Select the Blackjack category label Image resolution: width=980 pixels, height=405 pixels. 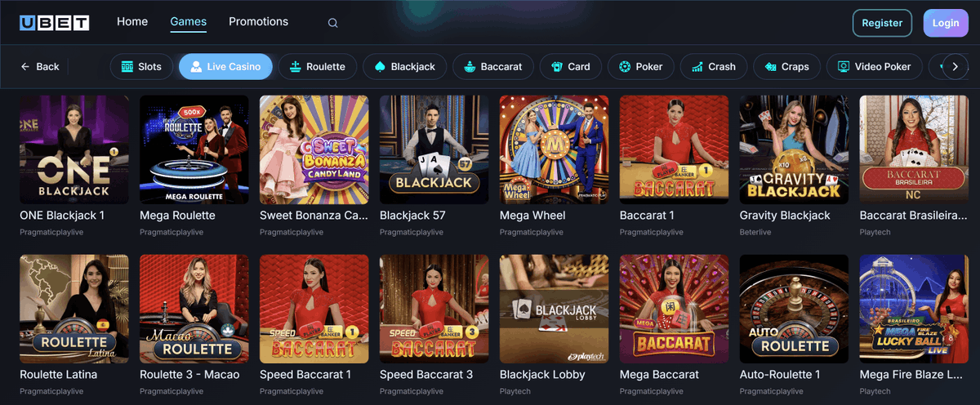pyautogui.click(x=413, y=67)
